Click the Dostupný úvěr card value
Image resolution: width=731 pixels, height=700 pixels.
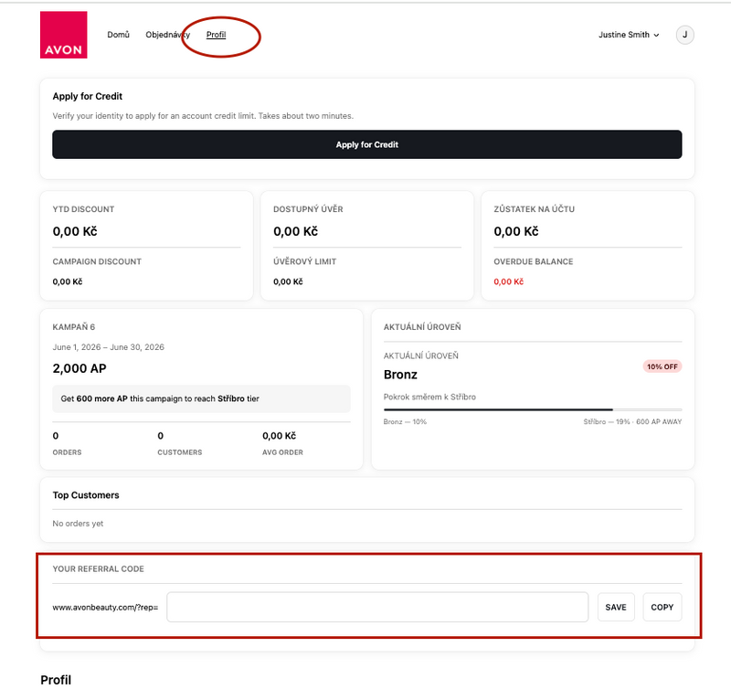tap(295, 231)
